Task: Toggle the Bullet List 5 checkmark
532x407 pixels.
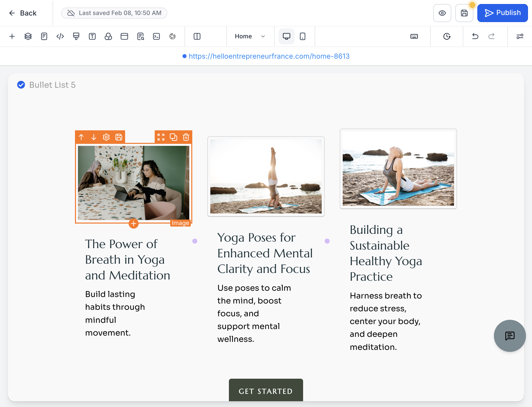Action: pyautogui.click(x=21, y=85)
